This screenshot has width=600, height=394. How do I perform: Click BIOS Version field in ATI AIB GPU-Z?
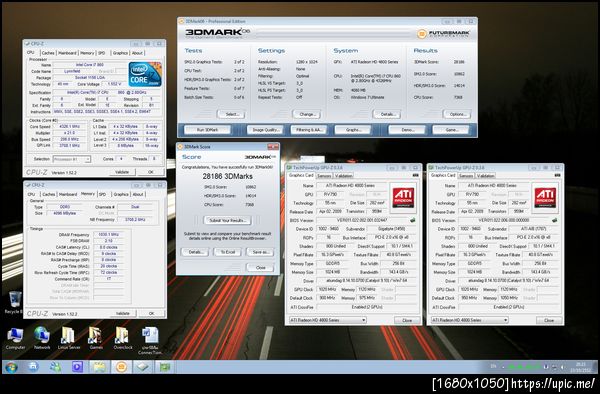click(x=503, y=220)
